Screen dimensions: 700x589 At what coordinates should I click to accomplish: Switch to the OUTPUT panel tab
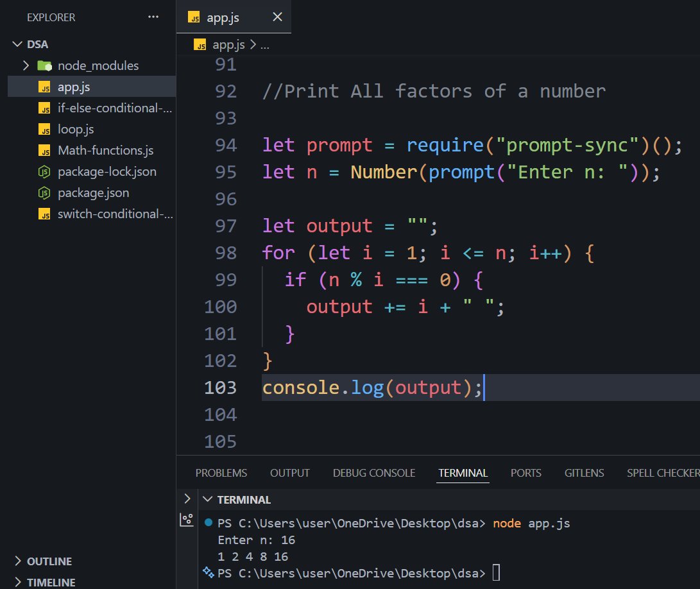click(x=290, y=473)
